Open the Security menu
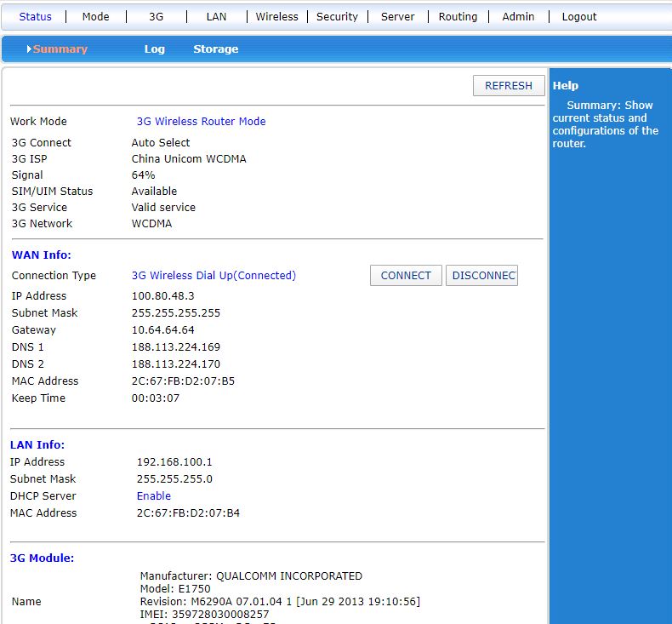The height and width of the screenshot is (624, 672). point(337,16)
